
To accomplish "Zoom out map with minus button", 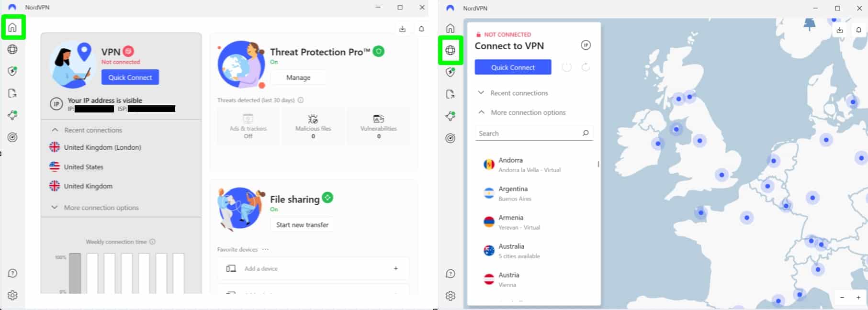I will pos(842,297).
